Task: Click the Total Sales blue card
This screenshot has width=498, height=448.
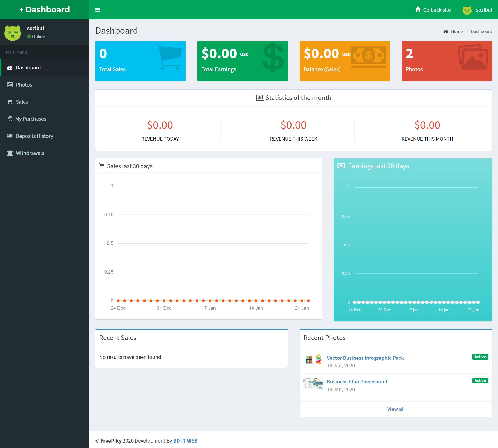Action: 140,61
